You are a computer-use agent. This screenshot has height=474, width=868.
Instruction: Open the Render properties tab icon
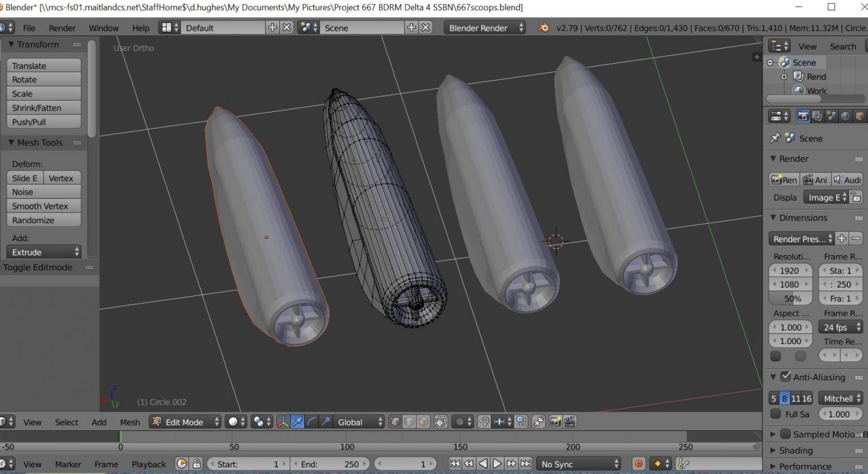[x=803, y=116]
